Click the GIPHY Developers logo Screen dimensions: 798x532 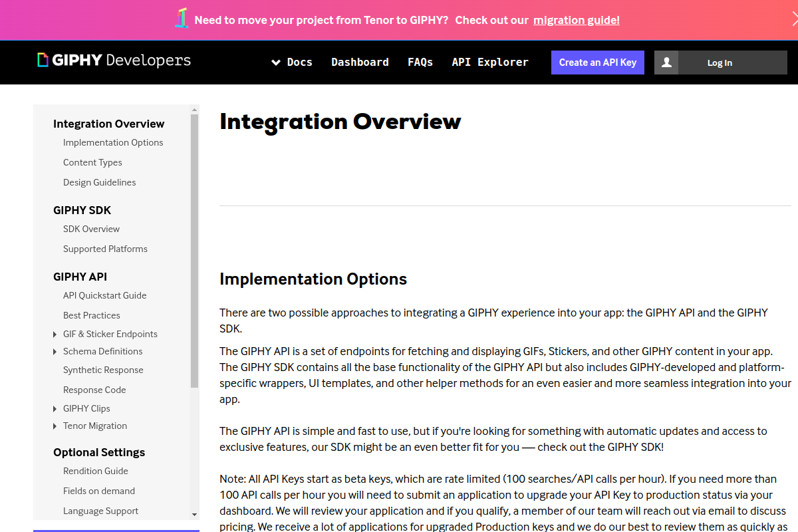pos(114,61)
